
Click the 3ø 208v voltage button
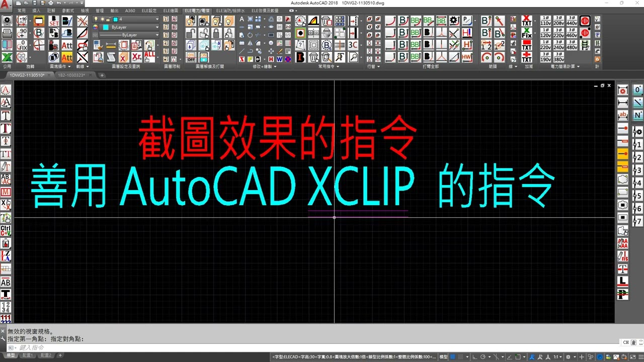tap(558, 21)
